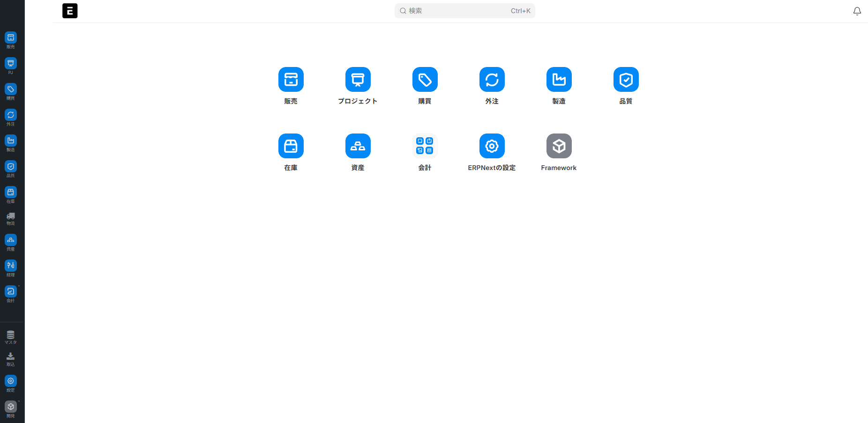Click the E logo to go home

point(70,11)
